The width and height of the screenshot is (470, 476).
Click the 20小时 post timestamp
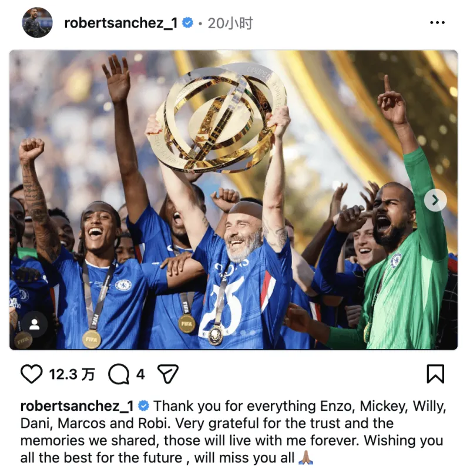230,23
